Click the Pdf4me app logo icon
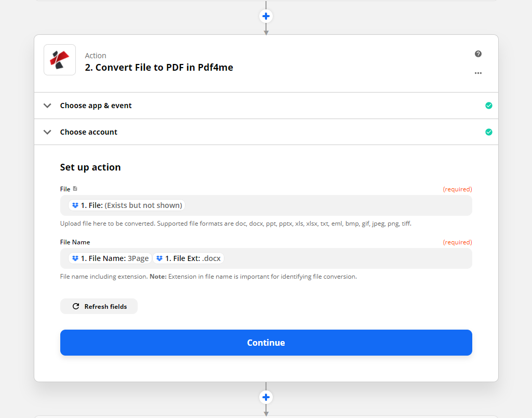The width and height of the screenshot is (532, 418). click(59, 59)
